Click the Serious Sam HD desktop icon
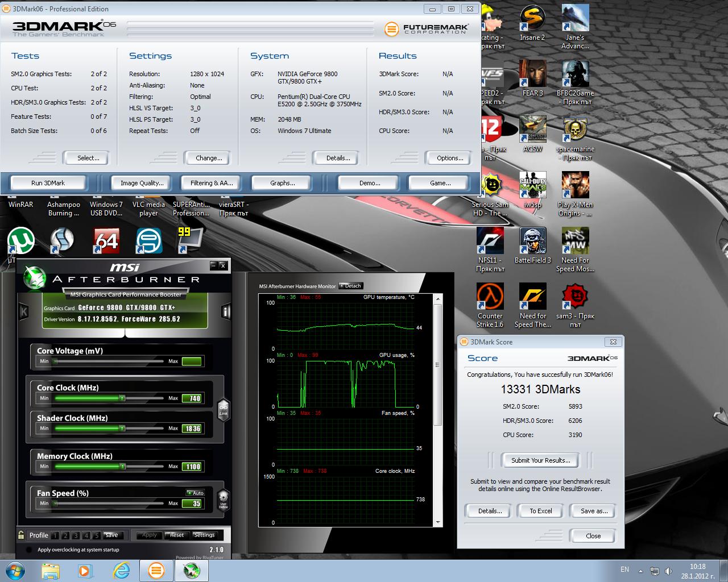The height and width of the screenshot is (582, 728). 490,194
